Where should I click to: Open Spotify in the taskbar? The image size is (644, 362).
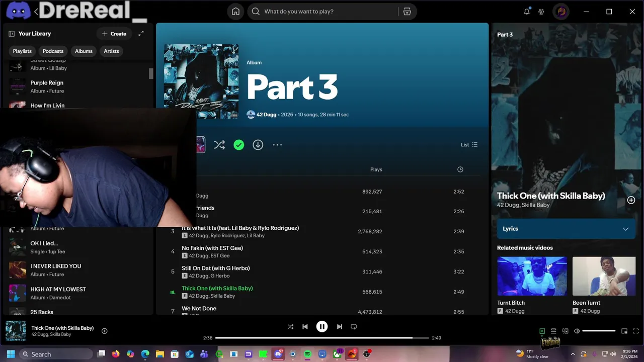tap(307, 354)
